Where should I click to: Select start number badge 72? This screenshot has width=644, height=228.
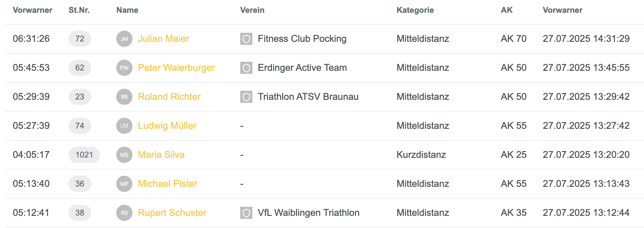80,39
